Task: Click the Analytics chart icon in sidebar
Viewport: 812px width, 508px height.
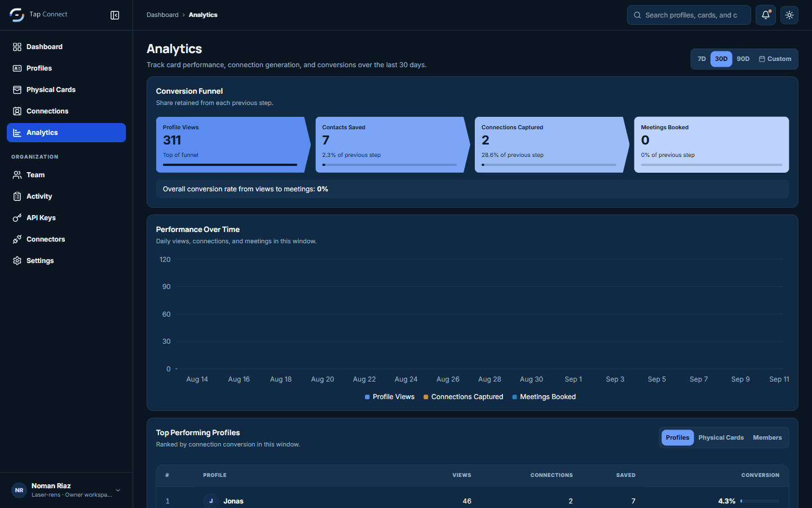Action: click(17, 133)
